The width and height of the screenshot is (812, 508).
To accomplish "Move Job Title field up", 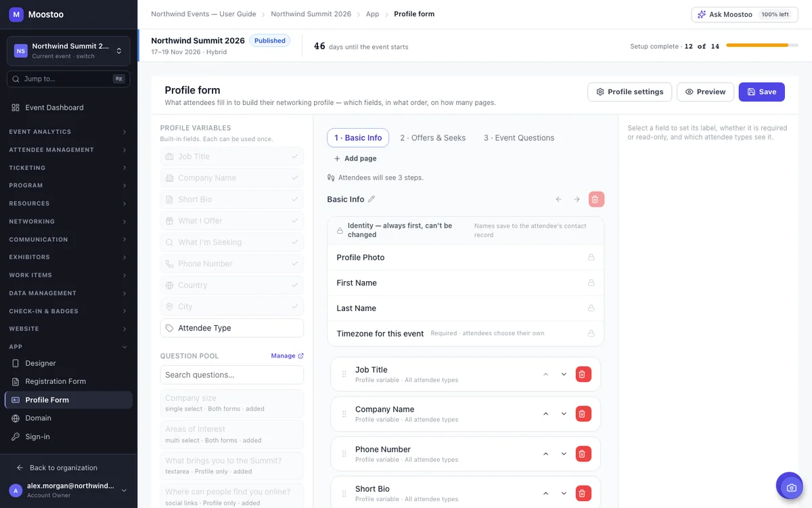I will coord(545,375).
